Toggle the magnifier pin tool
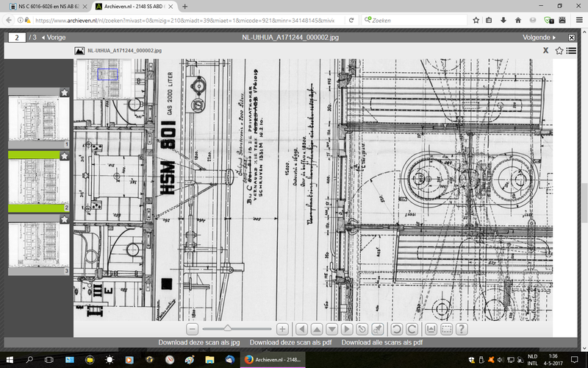Image resolution: width=588 pixels, height=368 pixels. 377,329
